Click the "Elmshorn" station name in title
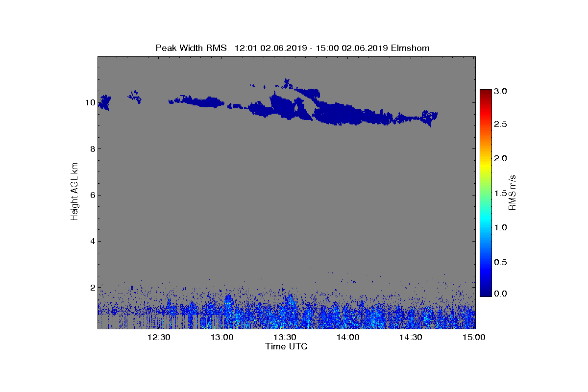The width and height of the screenshot is (588, 392). click(x=409, y=48)
